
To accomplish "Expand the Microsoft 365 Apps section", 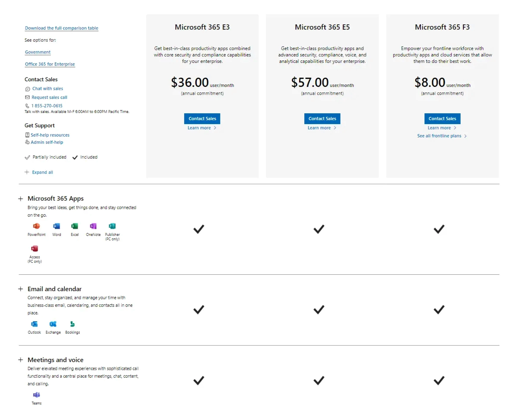I will coord(21,199).
